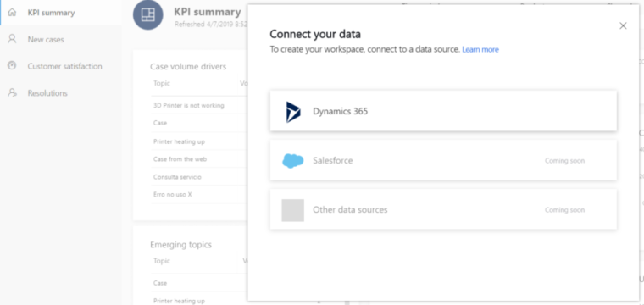
Task: Click the gray Other data sources placeholder icon
Action: (293, 210)
